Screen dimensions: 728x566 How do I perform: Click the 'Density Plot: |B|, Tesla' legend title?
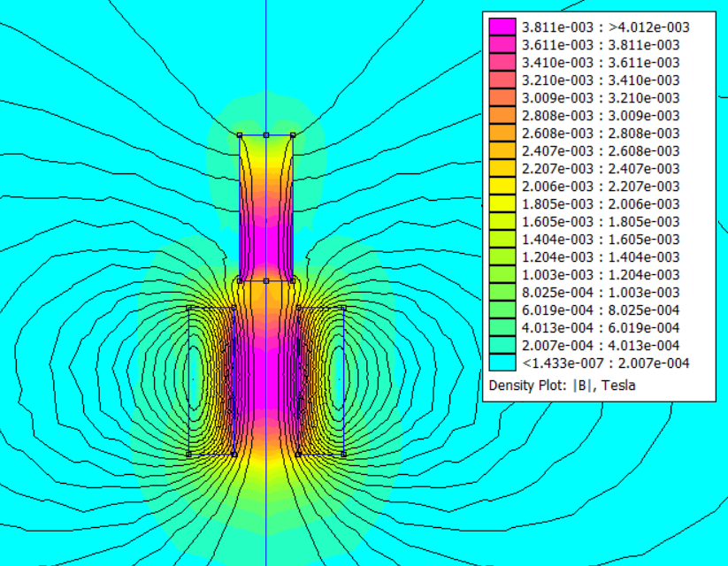click(562, 385)
